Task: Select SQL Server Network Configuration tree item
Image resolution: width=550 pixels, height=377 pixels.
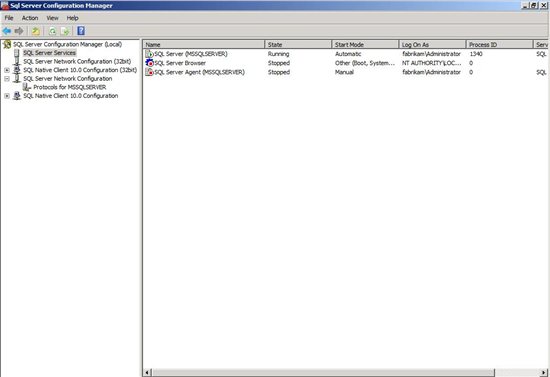Action: tap(68, 79)
